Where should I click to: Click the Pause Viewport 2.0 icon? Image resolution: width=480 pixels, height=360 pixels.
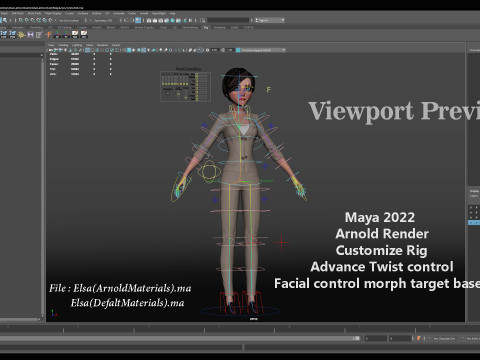[190, 20]
